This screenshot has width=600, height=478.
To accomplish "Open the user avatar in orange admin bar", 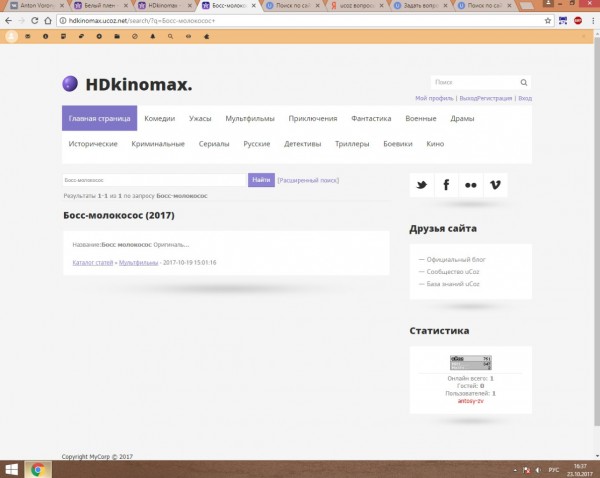I will coord(11,36).
